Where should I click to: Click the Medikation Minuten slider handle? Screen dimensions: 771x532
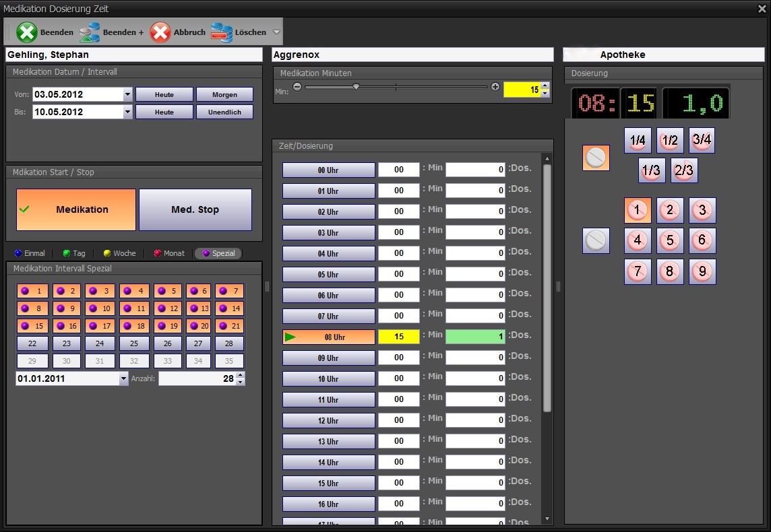tap(356, 86)
